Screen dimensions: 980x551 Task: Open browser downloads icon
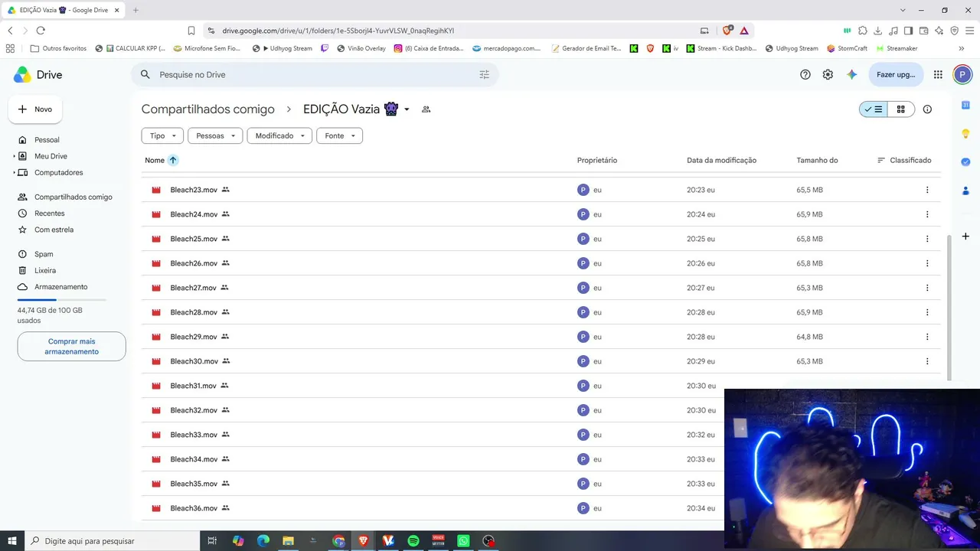point(877,31)
